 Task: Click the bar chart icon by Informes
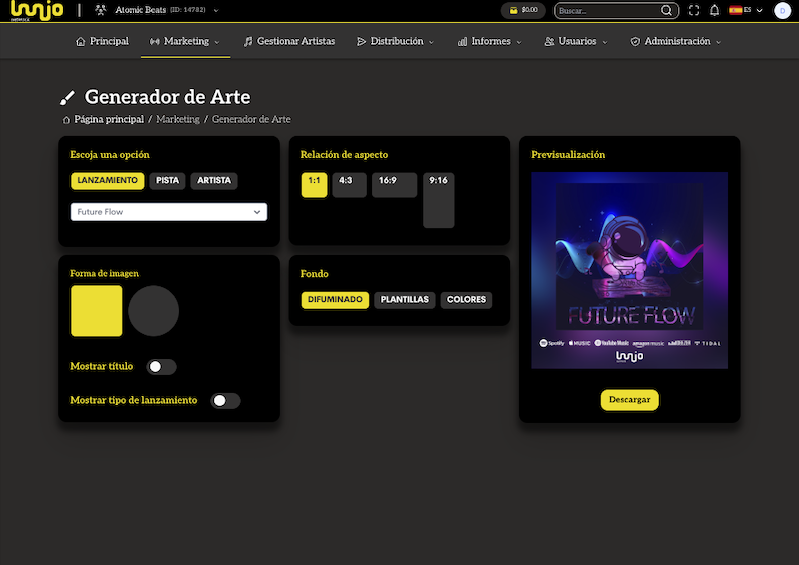click(462, 42)
